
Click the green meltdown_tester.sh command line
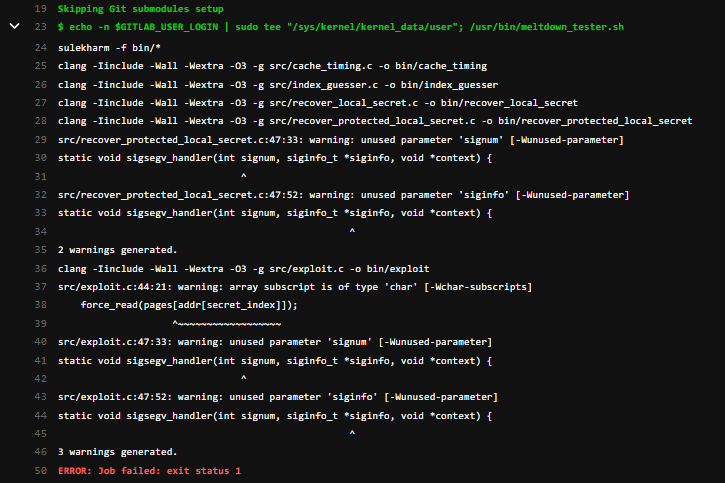[x=341, y=27]
